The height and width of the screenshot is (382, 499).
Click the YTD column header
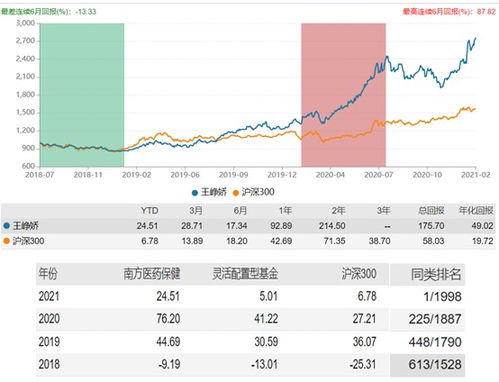pos(149,211)
